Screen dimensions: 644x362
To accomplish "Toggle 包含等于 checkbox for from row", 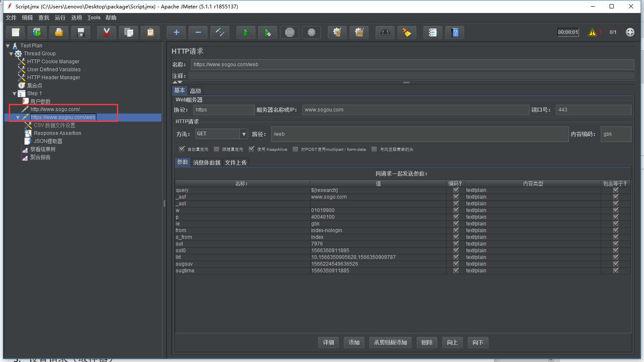I will pyautogui.click(x=615, y=230).
